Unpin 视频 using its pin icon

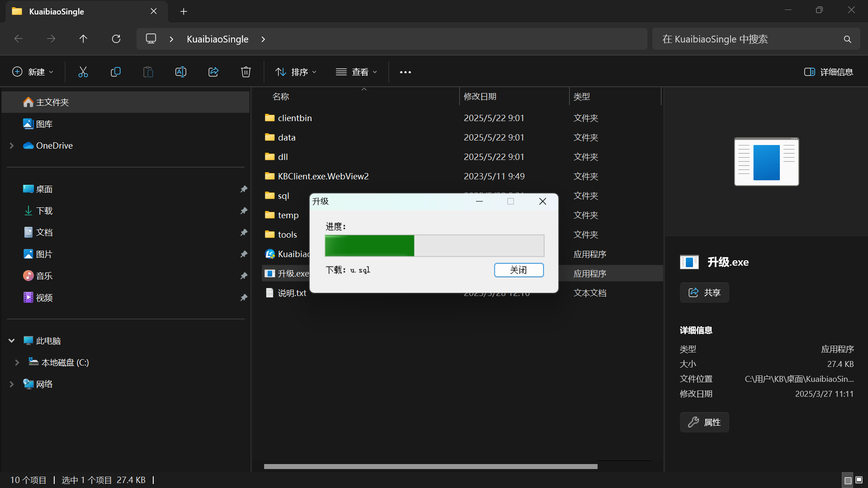pos(244,297)
